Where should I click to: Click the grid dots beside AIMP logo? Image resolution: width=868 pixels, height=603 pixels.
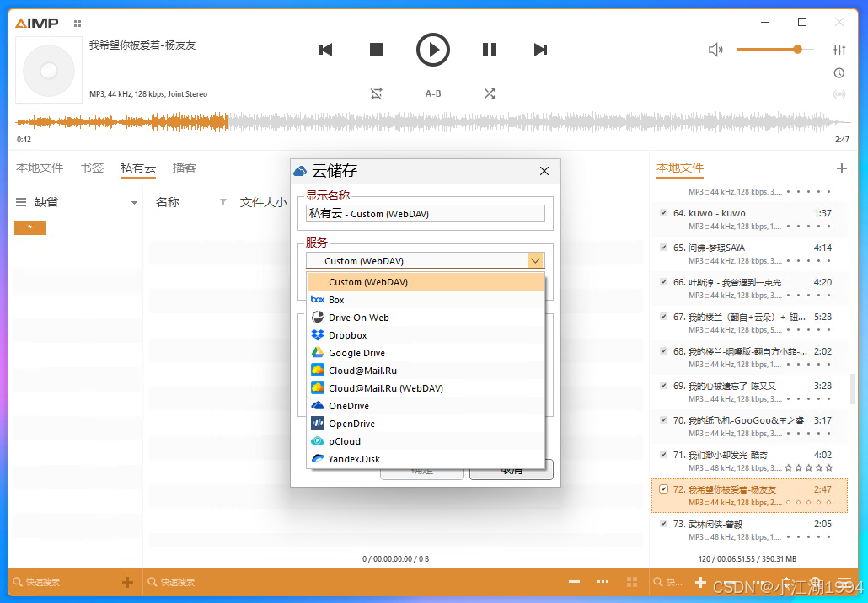[x=78, y=24]
